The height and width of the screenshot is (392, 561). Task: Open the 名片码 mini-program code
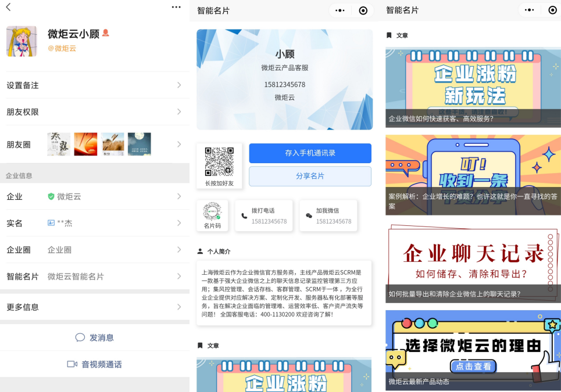pyautogui.click(x=212, y=215)
